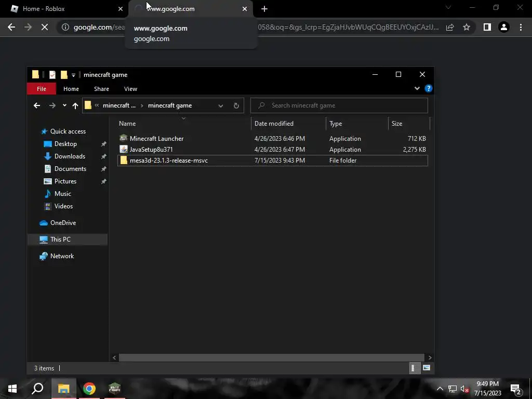Open the Minecraft Launcher application icon
The height and width of the screenshot is (399, 532).
click(124, 138)
